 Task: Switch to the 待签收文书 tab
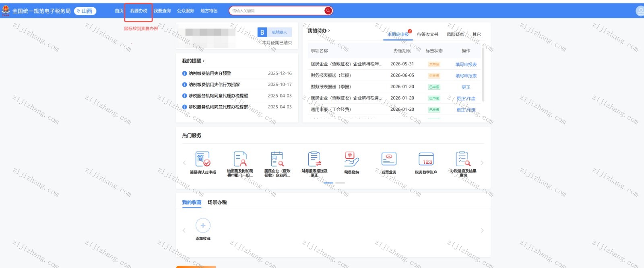[x=427, y=35]
